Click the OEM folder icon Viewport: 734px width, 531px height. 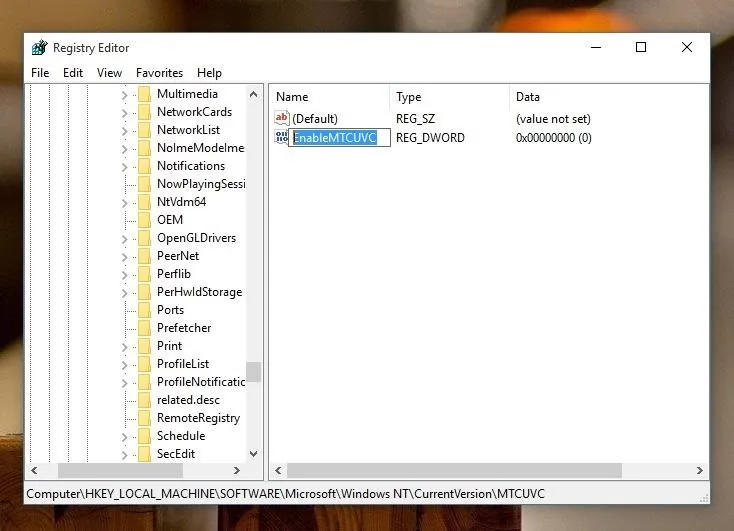(x=145, y=220)
